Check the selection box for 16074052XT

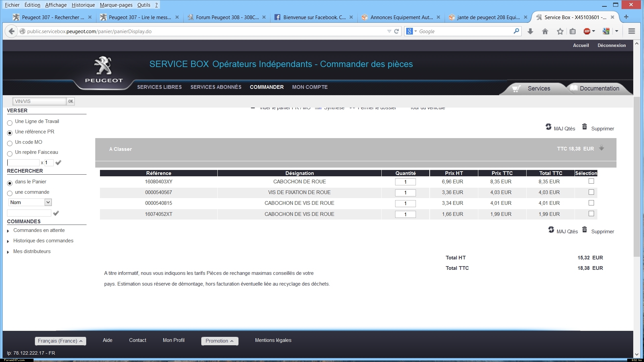(591, 214)
